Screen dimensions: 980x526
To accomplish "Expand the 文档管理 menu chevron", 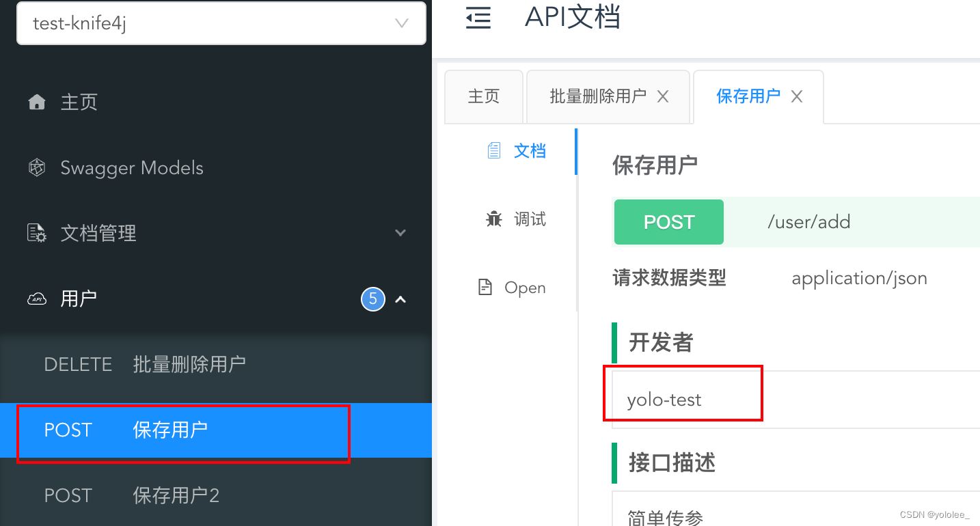I will (x=401, y=233).
